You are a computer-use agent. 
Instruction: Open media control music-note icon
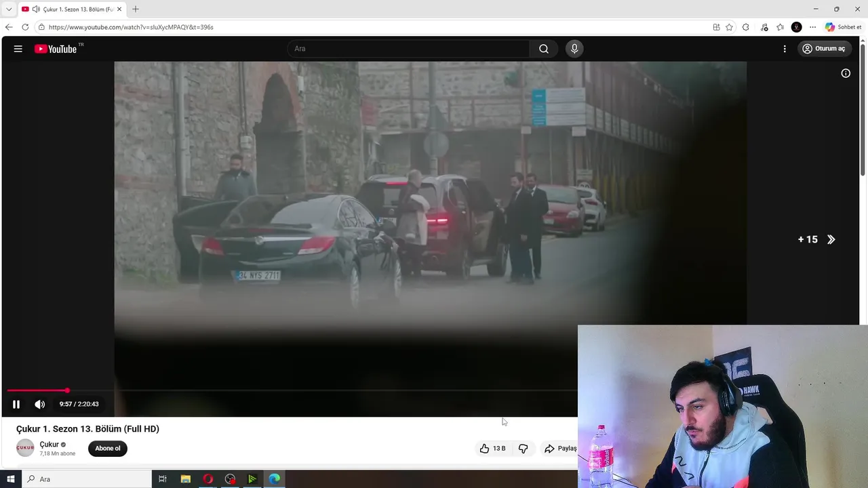[764, 27]
